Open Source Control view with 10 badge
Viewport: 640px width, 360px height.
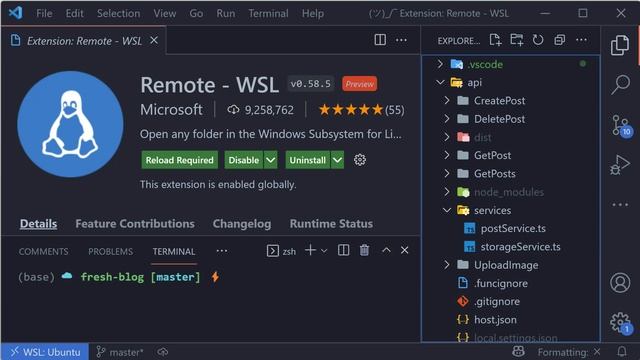click(621, 126)
